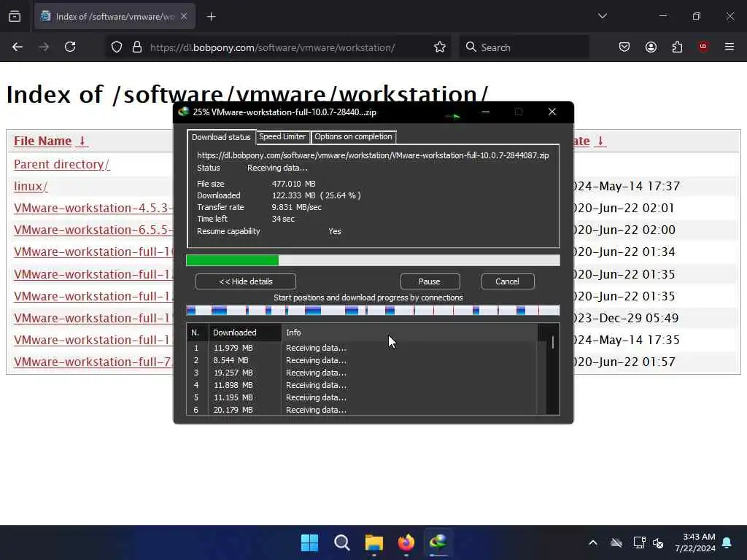This screenshot has width=747, height=560.
Task: Click the green download progress bar
Action: pos(373,260)
